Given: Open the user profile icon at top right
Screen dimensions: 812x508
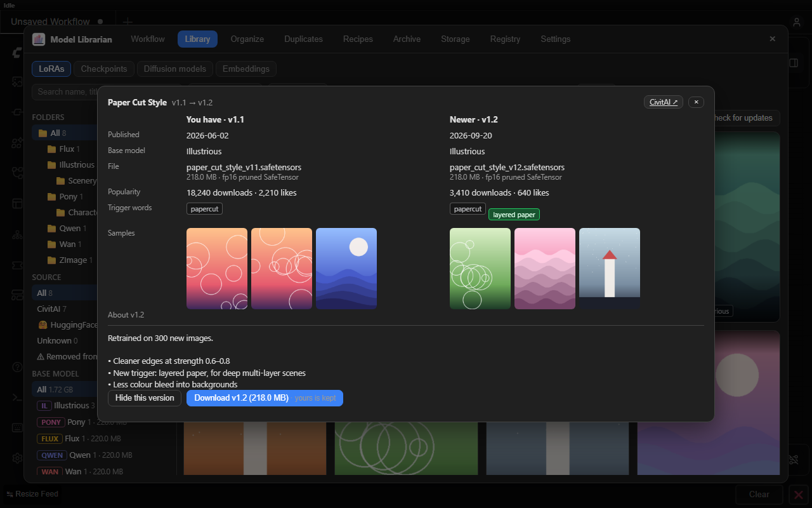Looking at the screenshot, I should pos(797,22).
